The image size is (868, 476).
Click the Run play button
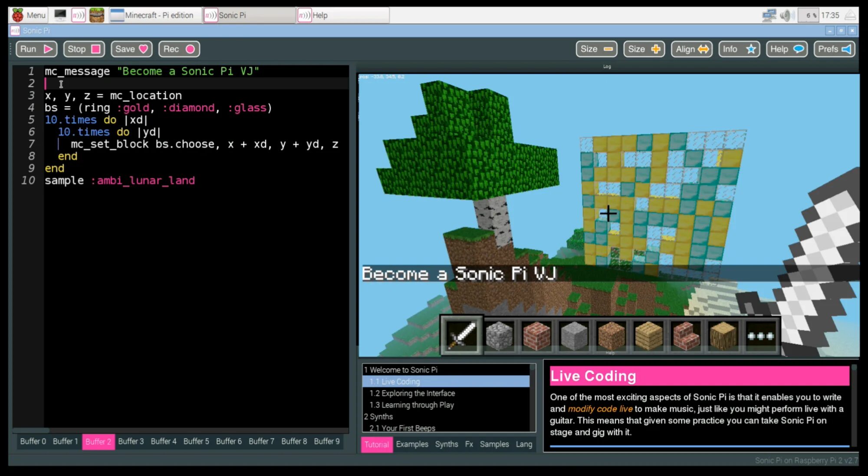coord(36,49)
